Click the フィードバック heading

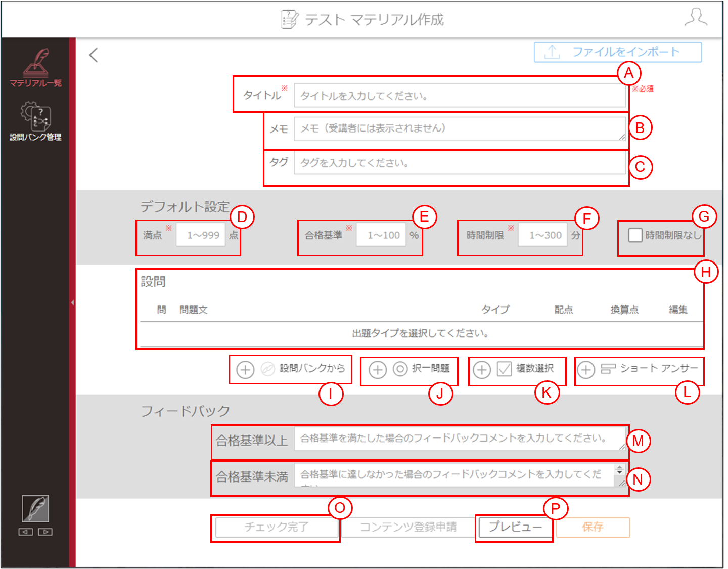186,411
